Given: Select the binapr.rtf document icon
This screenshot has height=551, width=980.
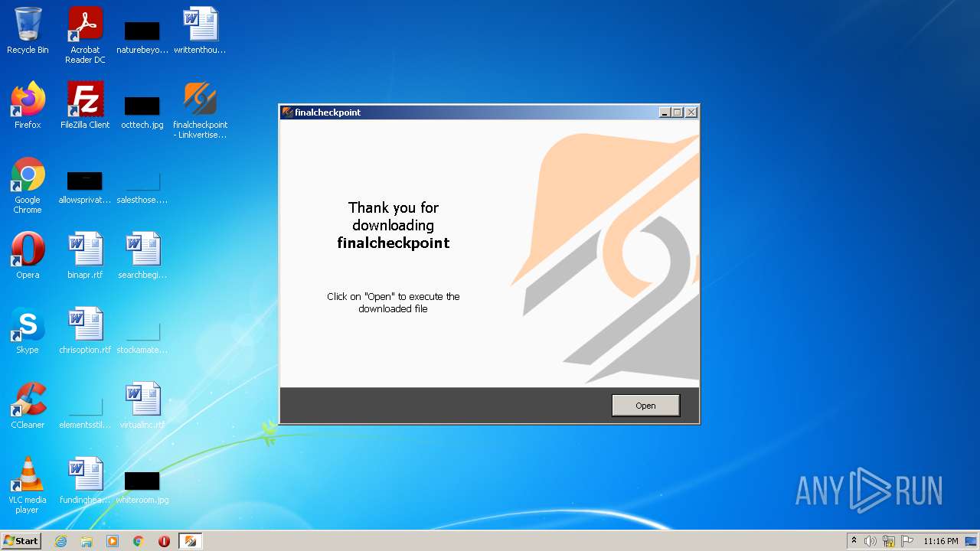Looking at the screenshot, I should (85, 256).
